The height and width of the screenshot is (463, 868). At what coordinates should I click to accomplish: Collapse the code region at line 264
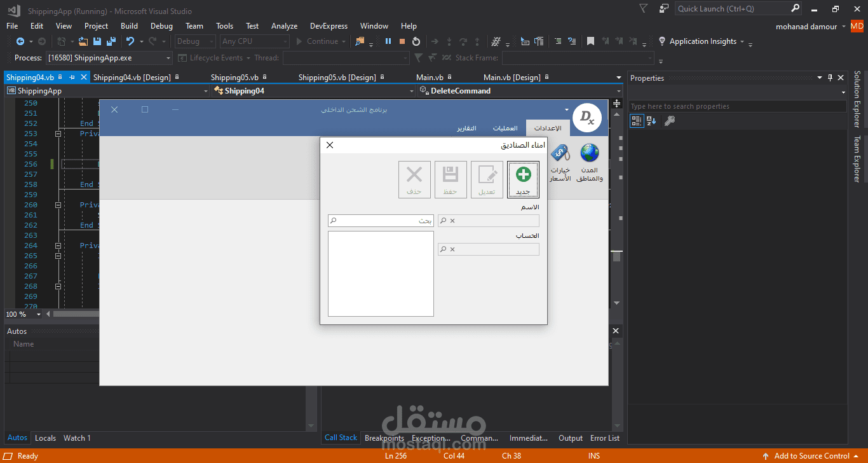click(58, 246)
